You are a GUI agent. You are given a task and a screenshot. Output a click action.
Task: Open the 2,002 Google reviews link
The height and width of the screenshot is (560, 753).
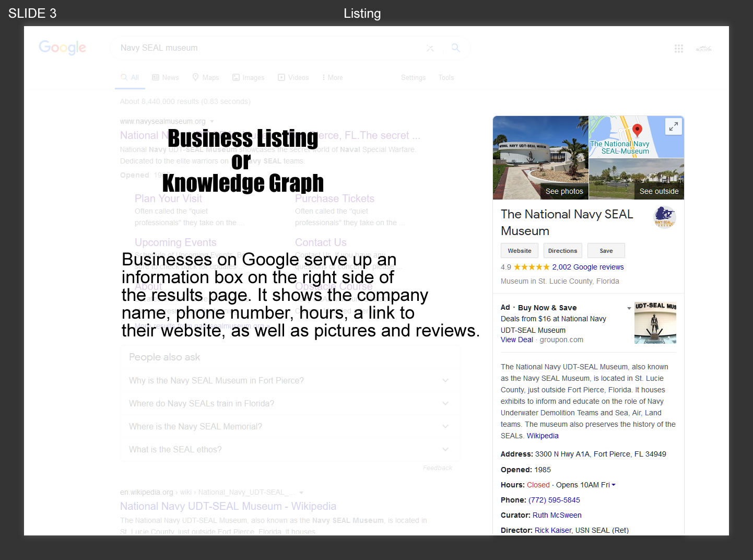tap(588, 267)
